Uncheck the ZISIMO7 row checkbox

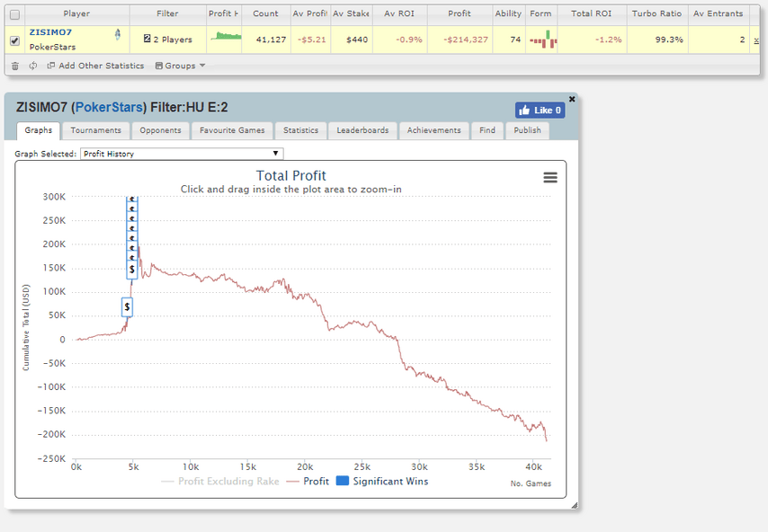click(14, 40)
